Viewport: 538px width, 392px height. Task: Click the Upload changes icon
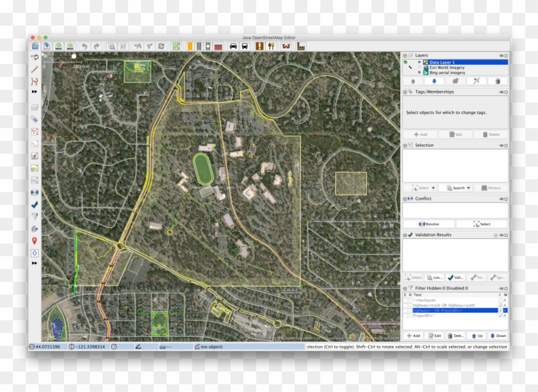click(x=70, y=45)
